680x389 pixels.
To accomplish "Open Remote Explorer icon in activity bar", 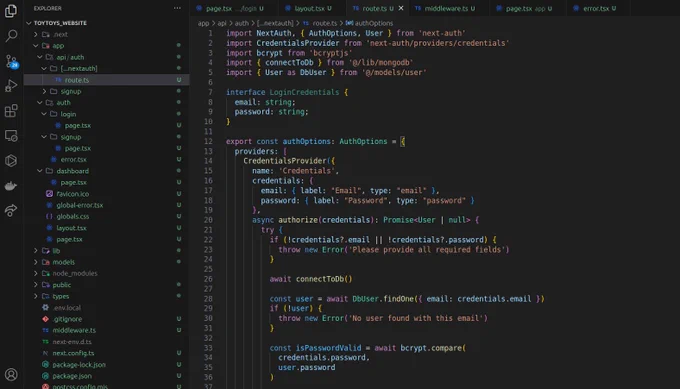I will pyautogui.click(x=11, y=136).
